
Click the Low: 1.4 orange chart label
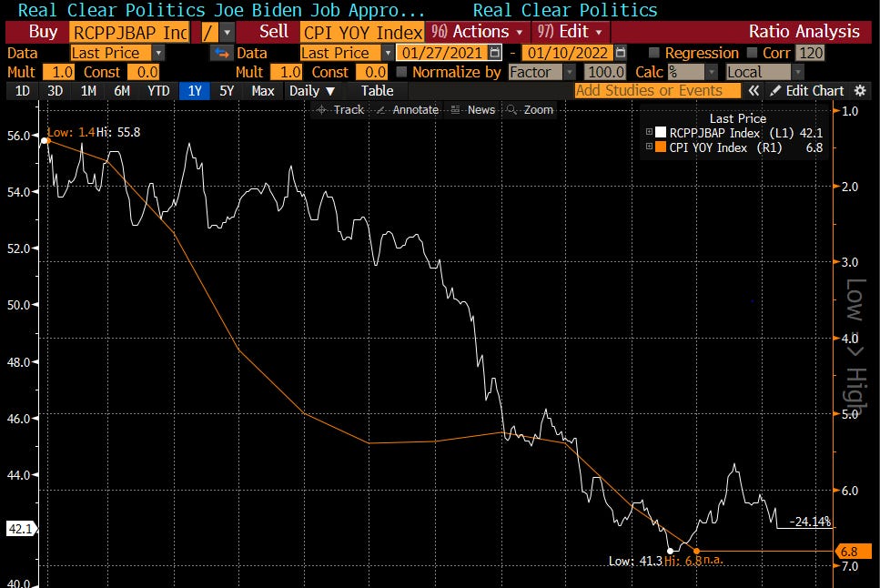71,133
